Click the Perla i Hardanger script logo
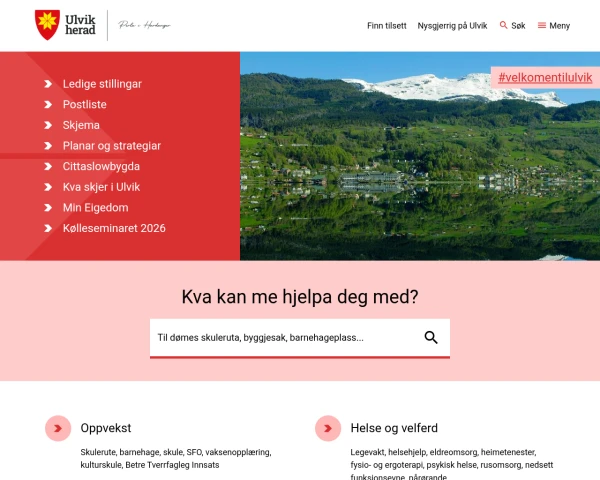 (144, 25)
